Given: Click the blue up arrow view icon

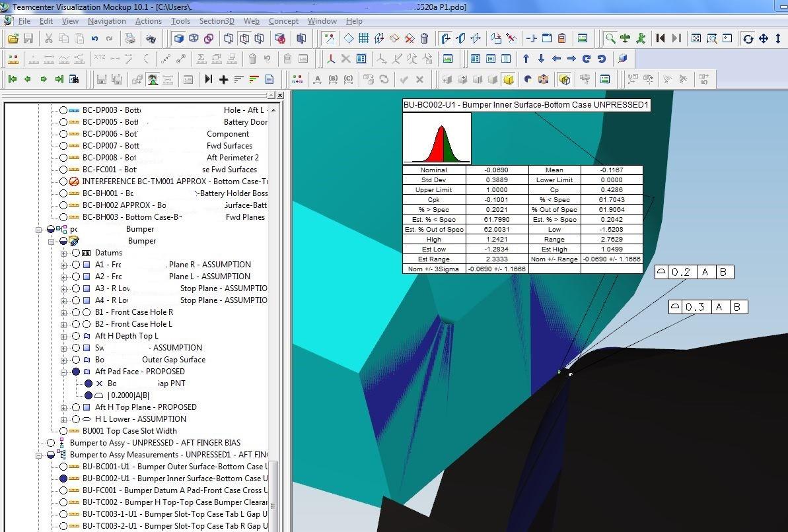Looking at the screenshot, I should click(x=526, y=59).
